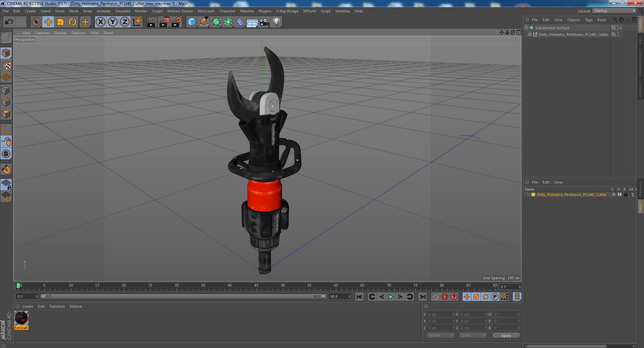This screenshot has height=348, width=644.
Task: Switch to Polygons mode
Action: click(6, 114)
